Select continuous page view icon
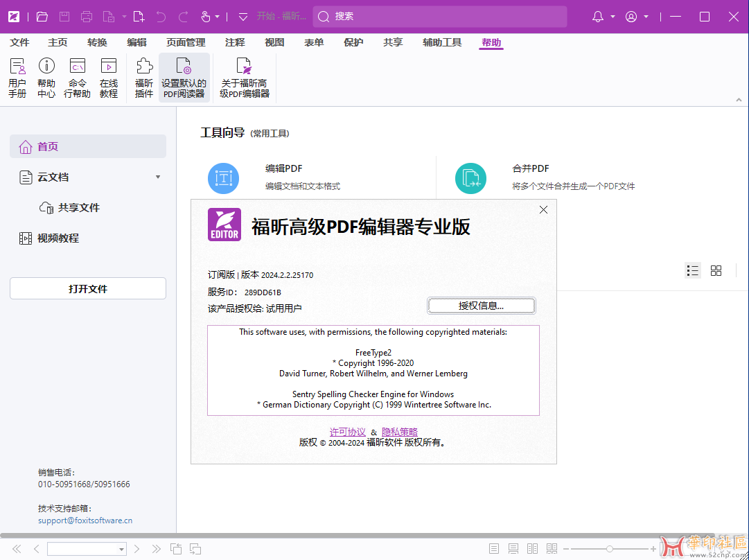 (513, 548)
